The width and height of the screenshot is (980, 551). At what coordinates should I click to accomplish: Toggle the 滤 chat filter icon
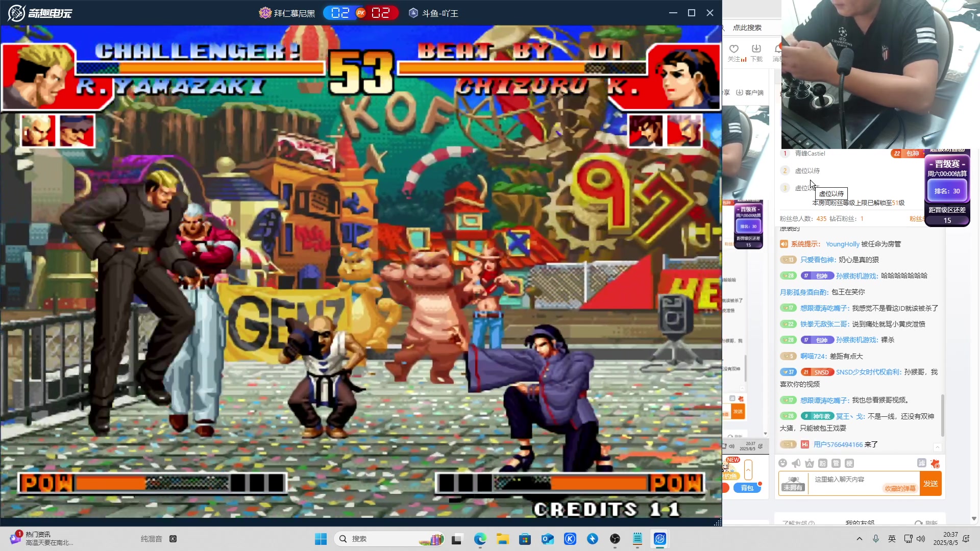[x=922, y=463]
